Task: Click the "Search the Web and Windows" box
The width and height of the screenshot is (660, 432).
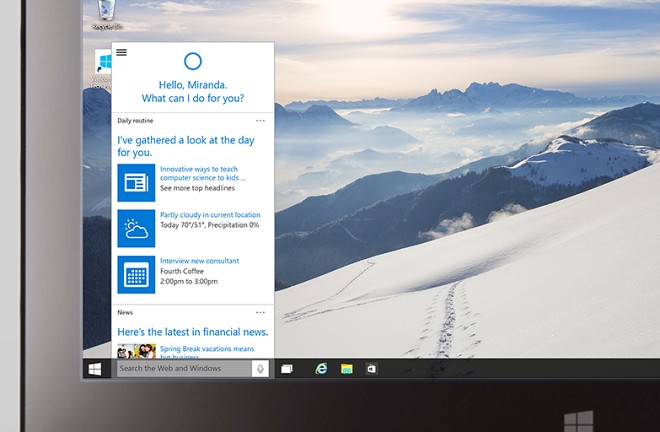Action: click(183, 369)
